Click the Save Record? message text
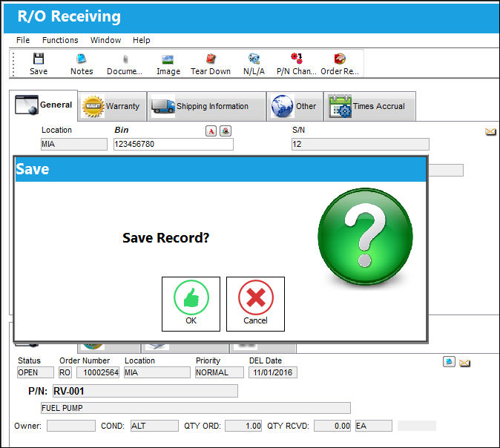Viewport: 500px width, 448px height. [x=166, y=238]
